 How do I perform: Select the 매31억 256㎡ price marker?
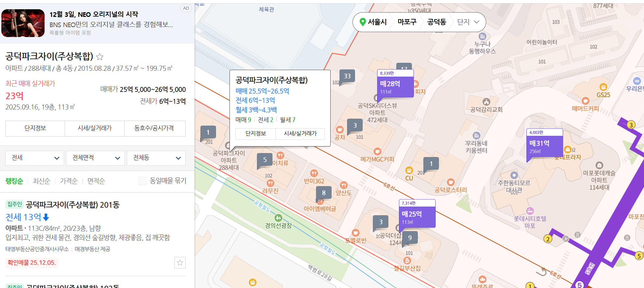545,143
